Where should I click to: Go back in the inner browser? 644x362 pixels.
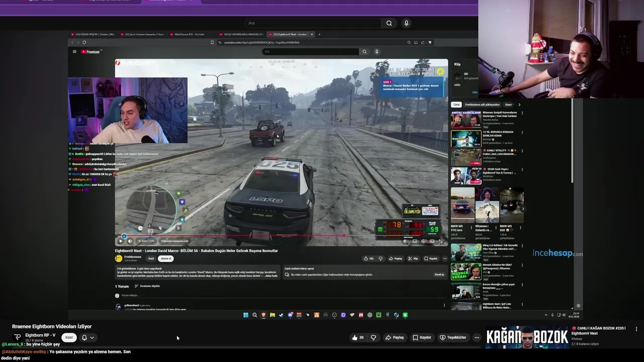[x=72, y=42]
